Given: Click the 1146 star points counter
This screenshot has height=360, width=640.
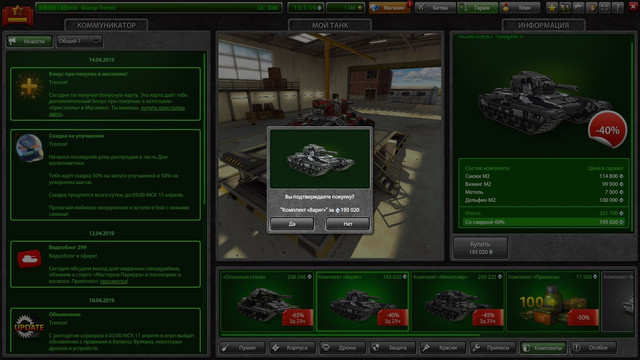Looking at the screenshot, I should click(345, 8).
